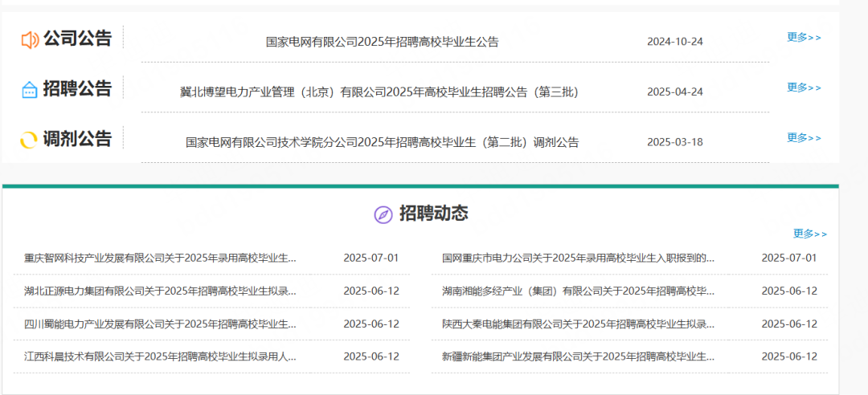Open 重庆智网科技产业发展有限公司 news item

[160, 258]
